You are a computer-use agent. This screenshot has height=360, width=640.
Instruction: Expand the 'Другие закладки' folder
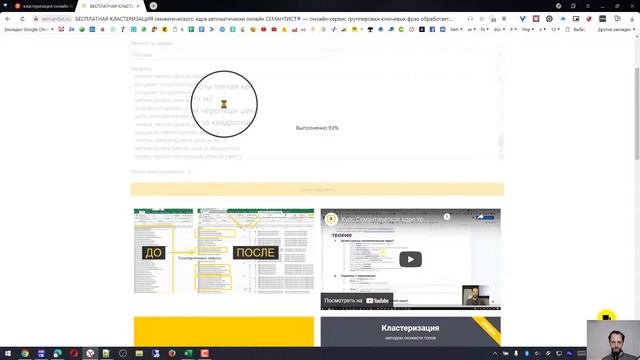point(616,29)
